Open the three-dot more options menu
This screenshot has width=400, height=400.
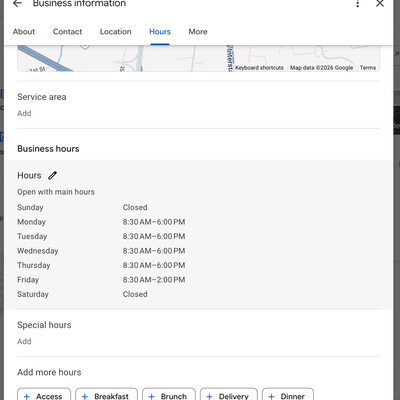coord(358,4)
